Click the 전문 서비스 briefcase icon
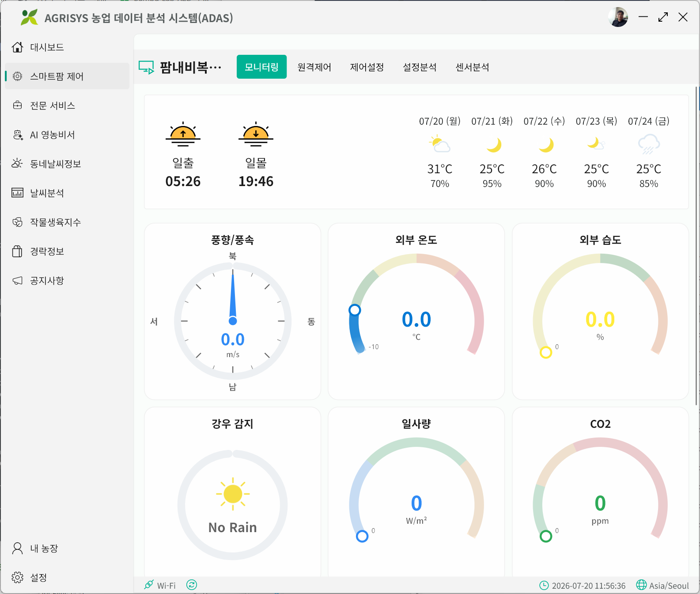Screen dimensions: 700x594 point(17,105)
